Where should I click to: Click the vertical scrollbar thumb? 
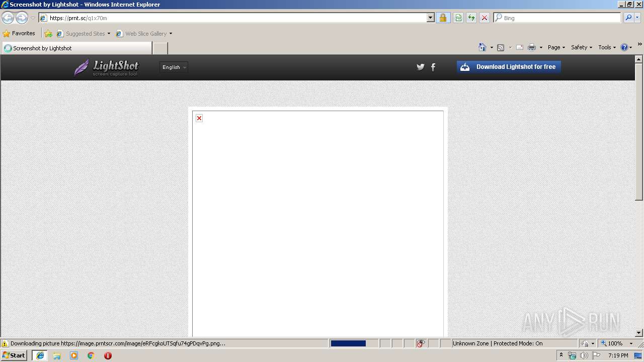click(x=639, y=132)
